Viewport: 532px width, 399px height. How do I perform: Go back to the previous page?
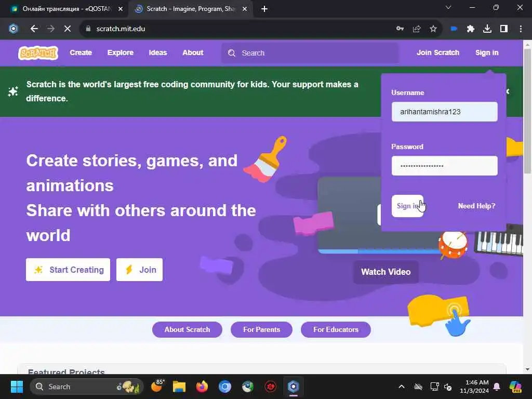click(34, 29)
